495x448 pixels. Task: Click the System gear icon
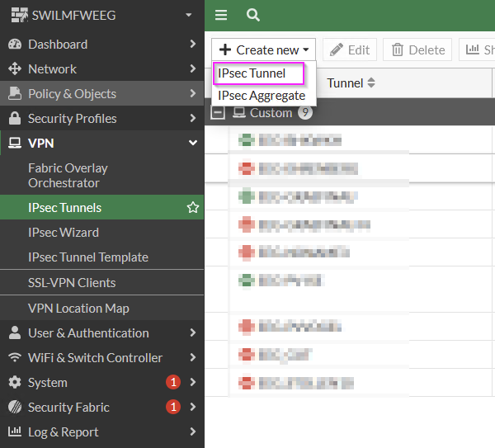point(14,383)
